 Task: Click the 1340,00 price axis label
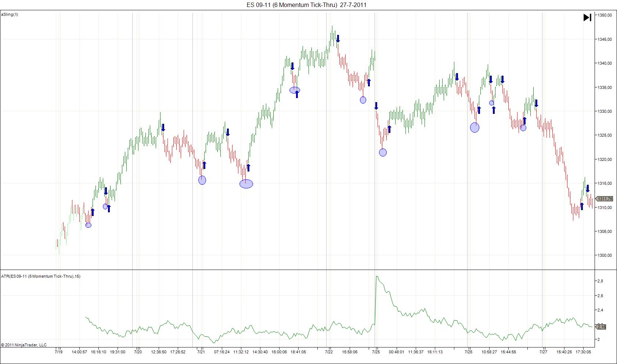[605, 63]
